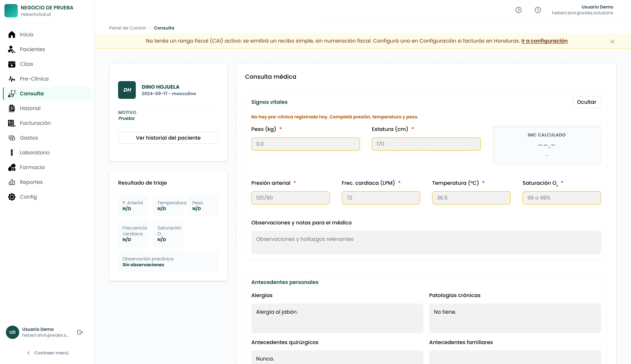
Task: Click the Saturación O₂ input
Action: click(x=561, y=198)
